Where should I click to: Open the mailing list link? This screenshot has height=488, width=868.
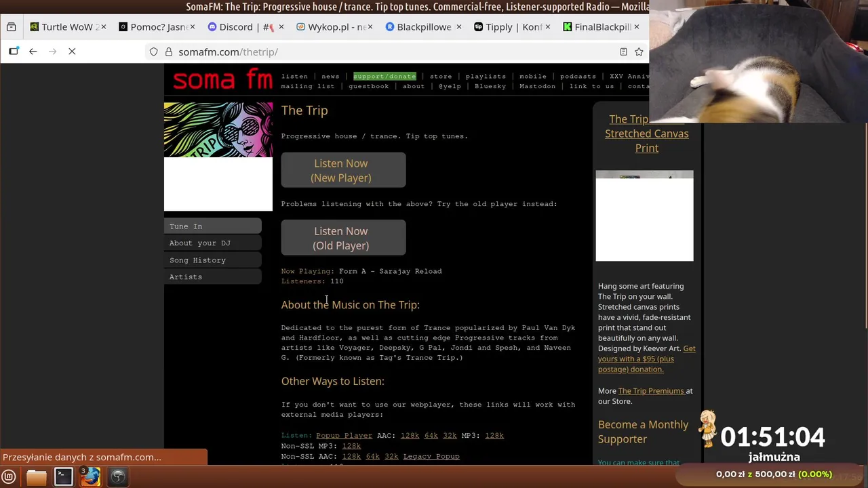[308, 86]
